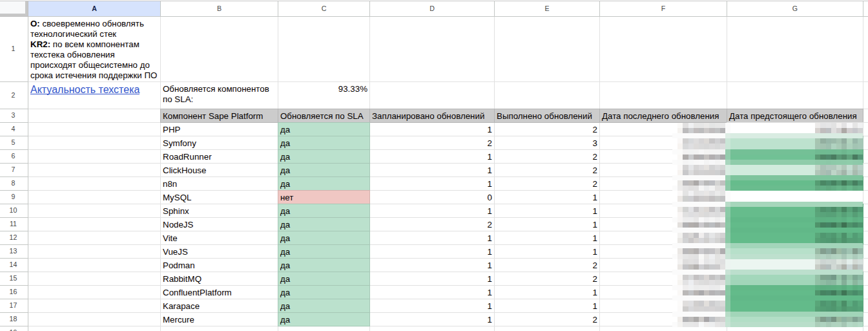
Task: Click header 'Запланировано обновлений'
Action: [x=432, y=116]
